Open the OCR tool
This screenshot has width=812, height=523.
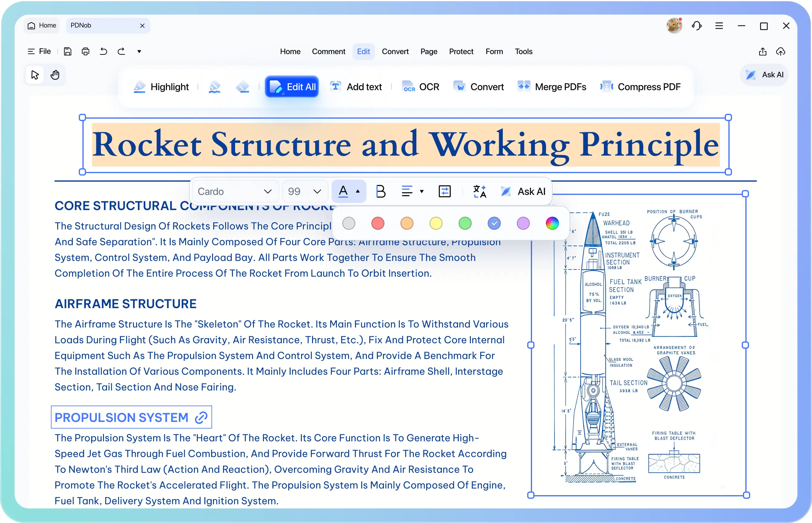click(x=421, y=87)
